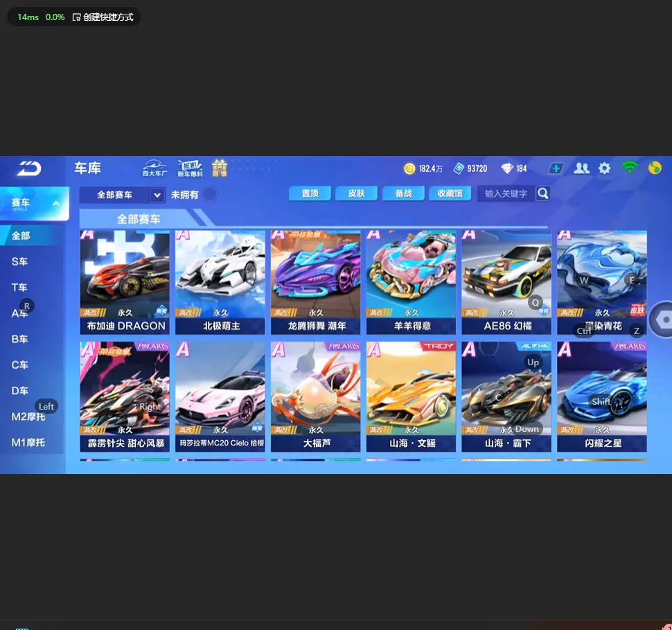Click the 14ms latency indicator

pos(28,17)
